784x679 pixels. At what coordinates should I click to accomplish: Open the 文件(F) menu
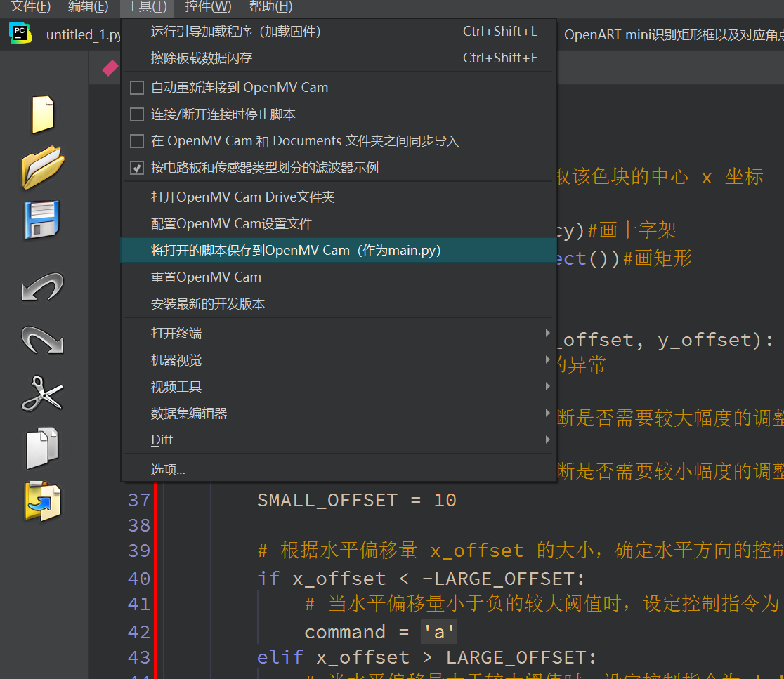click(x=30, y=6)
